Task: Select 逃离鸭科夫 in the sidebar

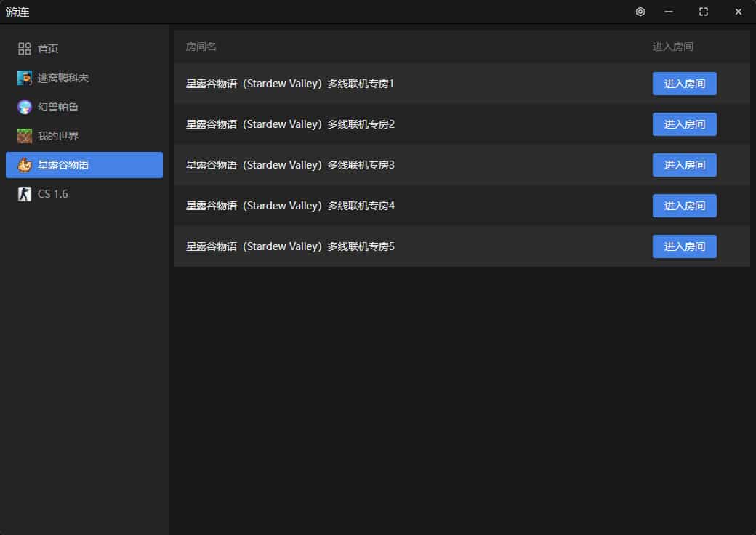Action: (x=84, y=78)
